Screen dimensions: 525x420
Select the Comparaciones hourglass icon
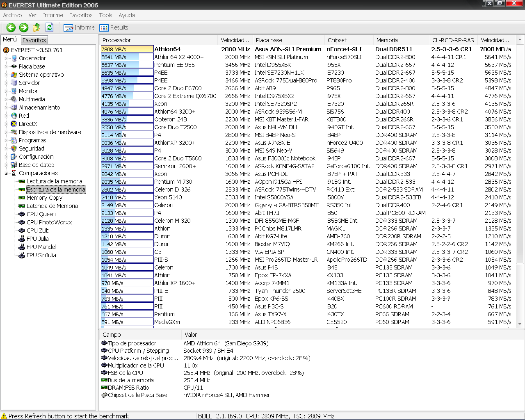point(14,173)
